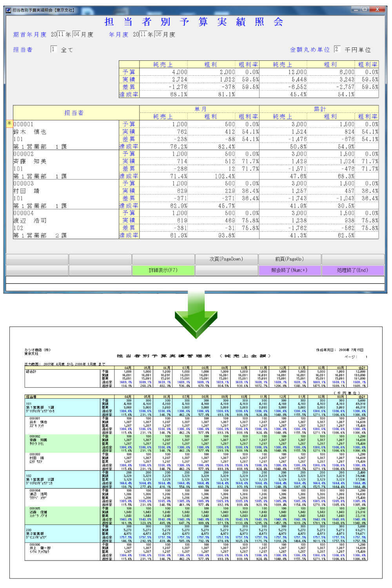Screen dimensions: 392x588
Task: Click summary cumulative 差異 value -6,552
Action: (298, 87)
